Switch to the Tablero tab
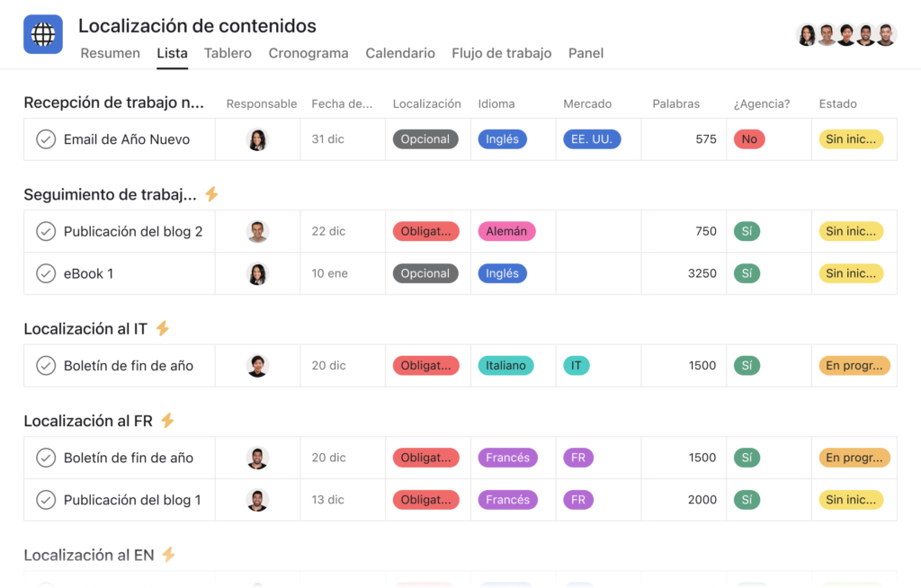The width and height of the screenshot is (921, 588). tap(228, 53)
